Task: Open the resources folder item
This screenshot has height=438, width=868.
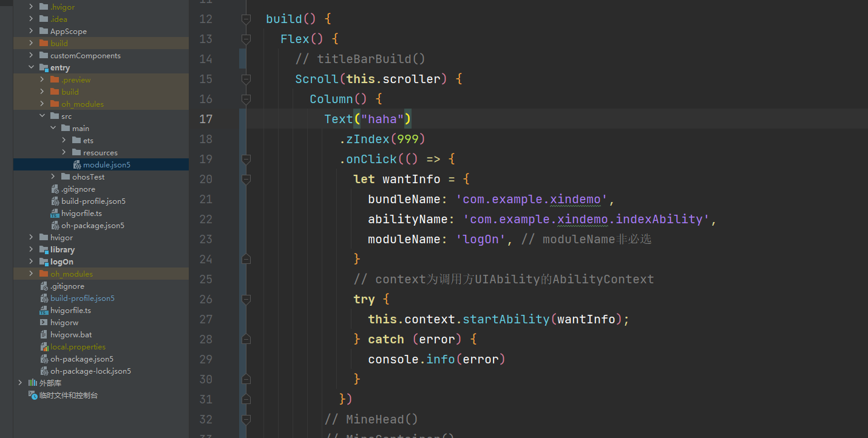Action: coord(100,153)
